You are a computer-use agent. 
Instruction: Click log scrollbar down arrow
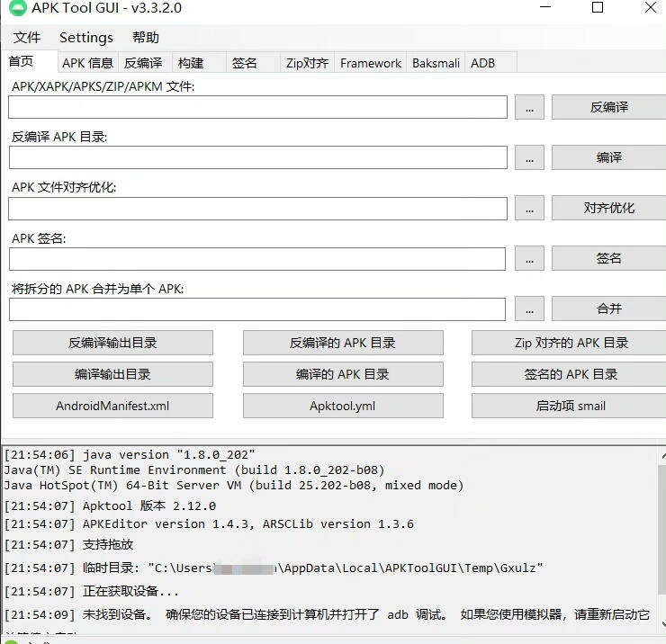[662, 624]
